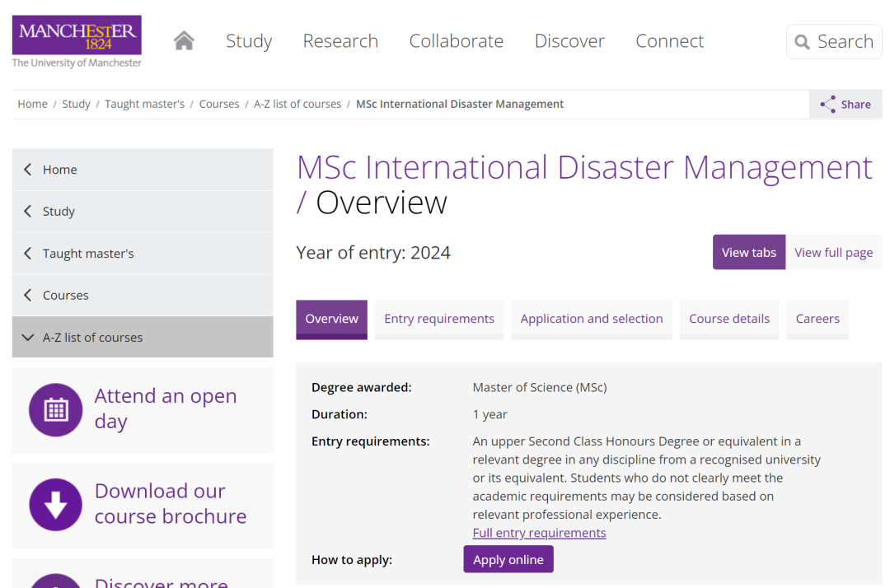This screenshot has height=588, width=890.
Task: Open the Connect menu
Action: (670, 41)
